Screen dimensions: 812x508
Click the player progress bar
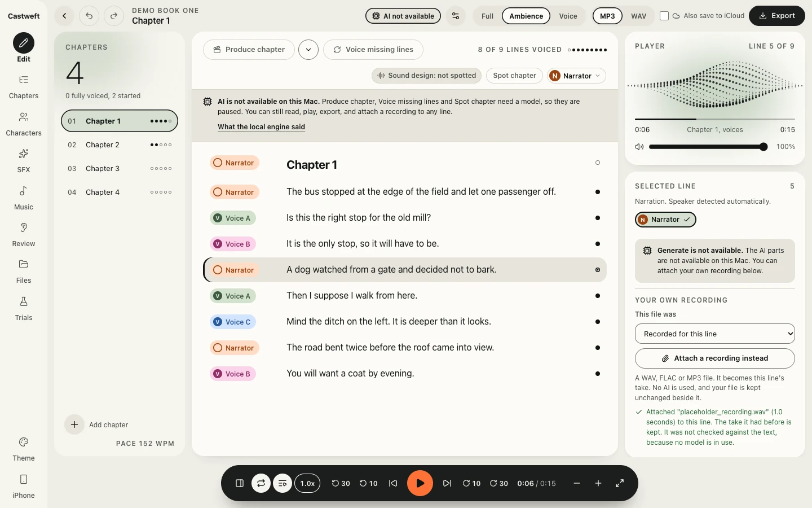tap(715, 119)
